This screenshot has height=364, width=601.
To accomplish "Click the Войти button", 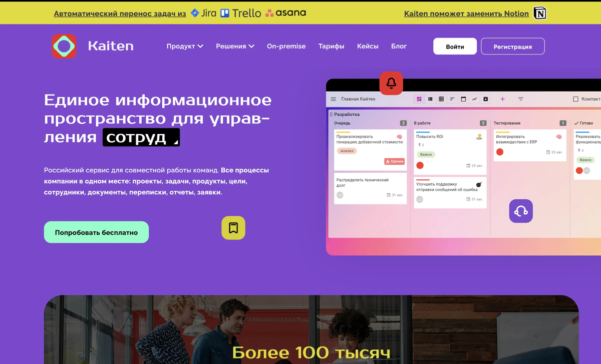I will click(455, 47).
